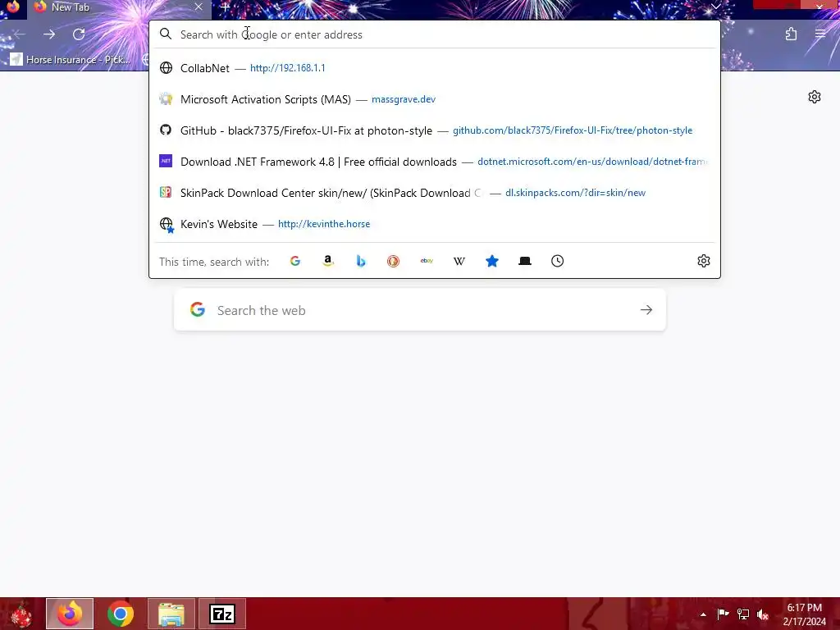This screenshot has width=840, height=630.
Task: Open the Extensions puzzle icon
Action: click(792, 34)
